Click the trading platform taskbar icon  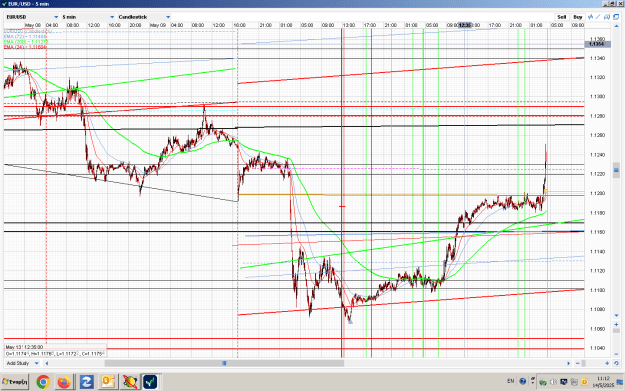pos(151,381)
